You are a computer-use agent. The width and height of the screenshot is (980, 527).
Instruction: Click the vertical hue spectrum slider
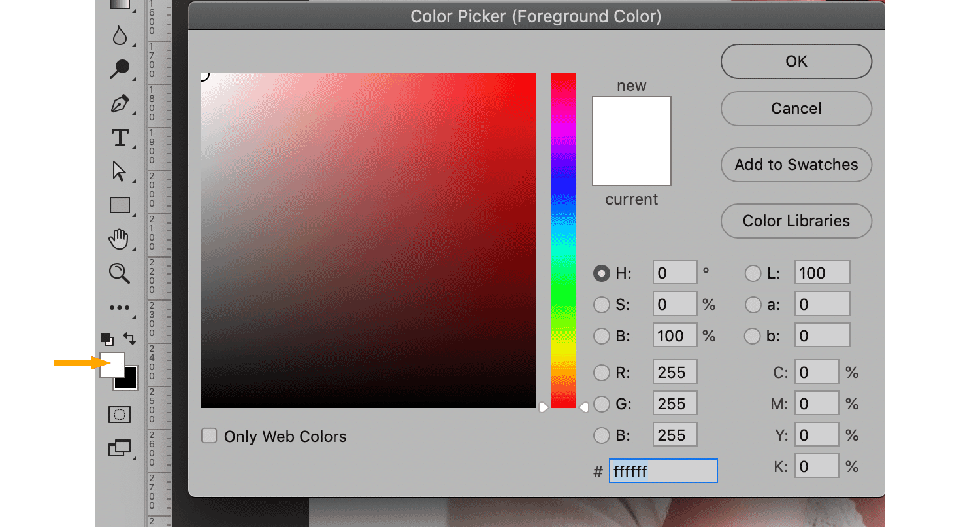click(x=563, y=241)
